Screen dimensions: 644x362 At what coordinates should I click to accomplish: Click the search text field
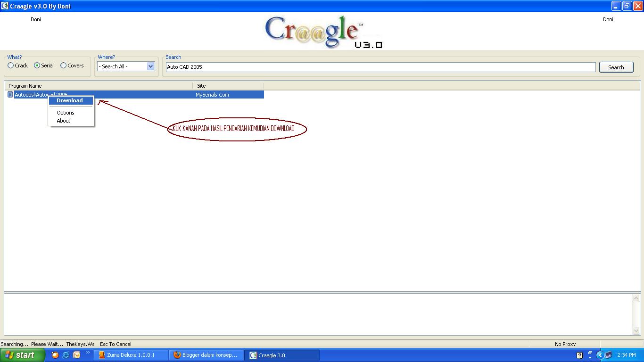coord(380,67)
